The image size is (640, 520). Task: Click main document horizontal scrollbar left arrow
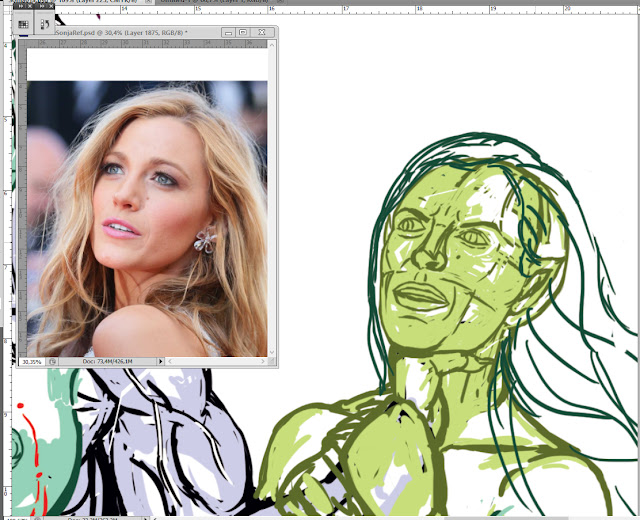[x=156, y=518]
